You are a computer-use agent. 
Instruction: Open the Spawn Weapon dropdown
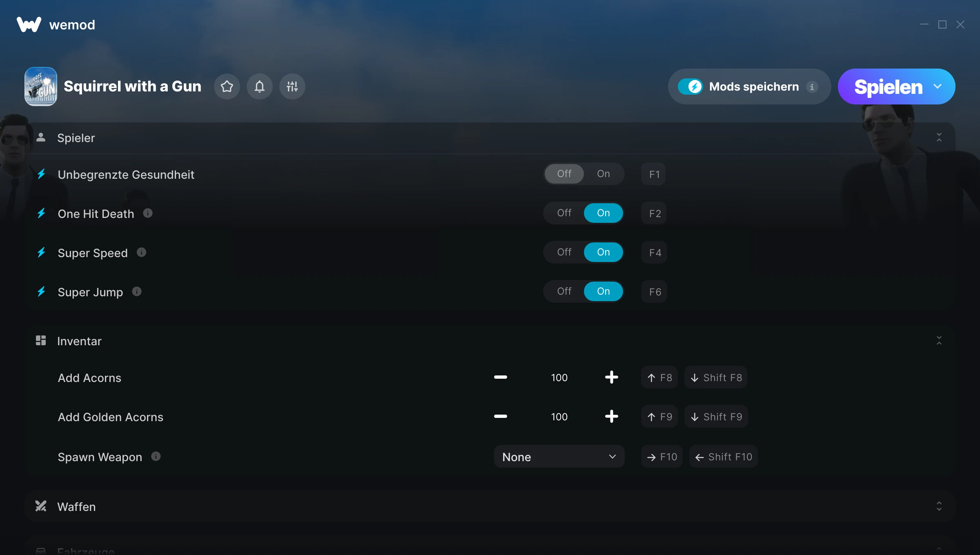(559, 457)
